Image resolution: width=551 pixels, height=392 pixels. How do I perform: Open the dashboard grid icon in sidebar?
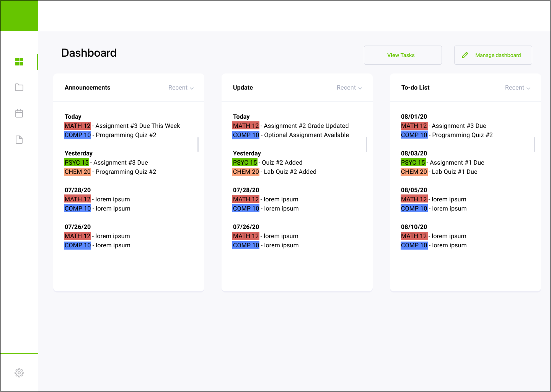click(19, 62)
